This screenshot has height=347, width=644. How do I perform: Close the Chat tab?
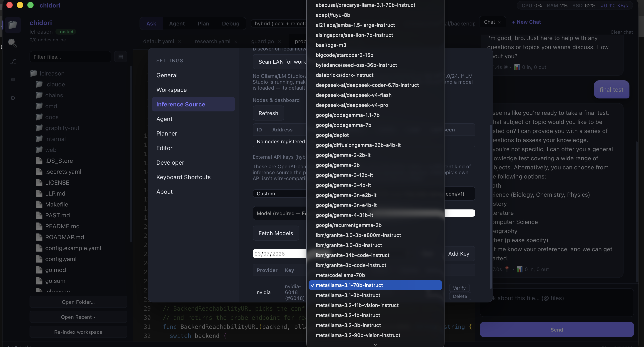(499, 22)
